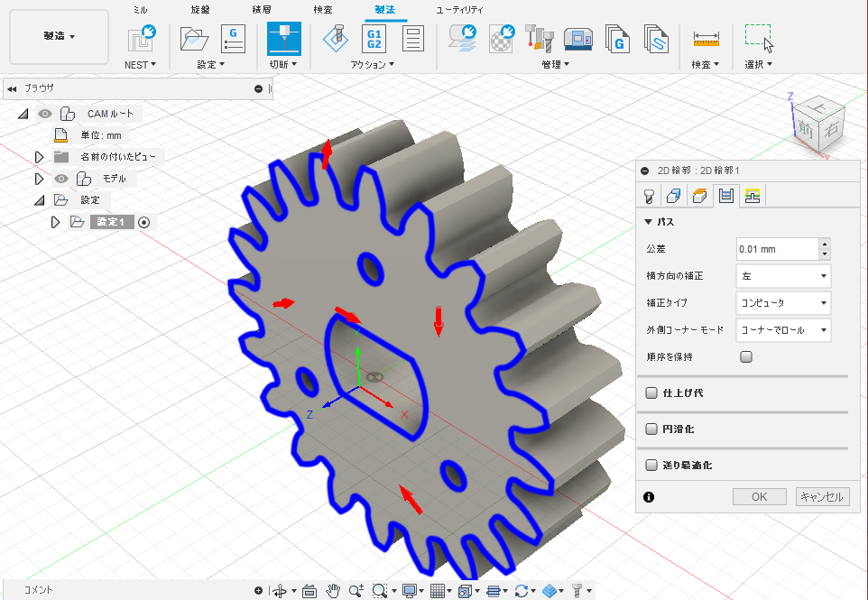Screen dimensions: 868x600
Task: Increase 公差 with up stepper arrow
Action: point(825,244)
